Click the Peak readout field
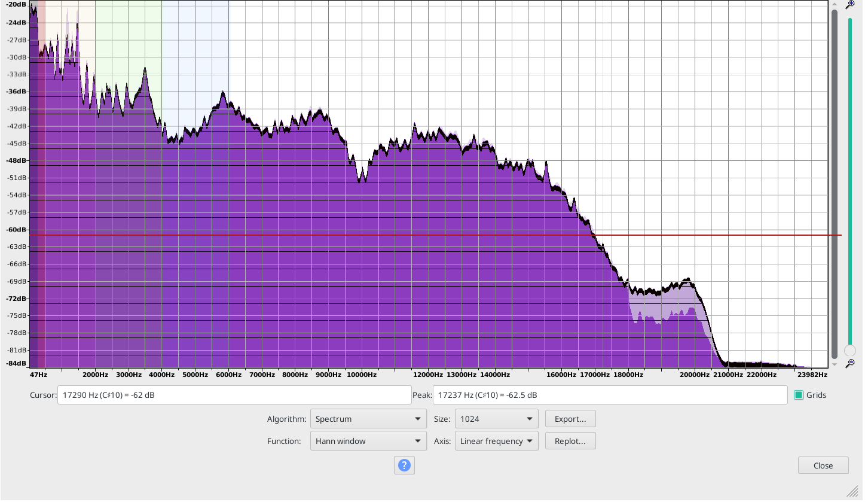The image size is (868, 502). pyautogui.click(x=610, y=395)
